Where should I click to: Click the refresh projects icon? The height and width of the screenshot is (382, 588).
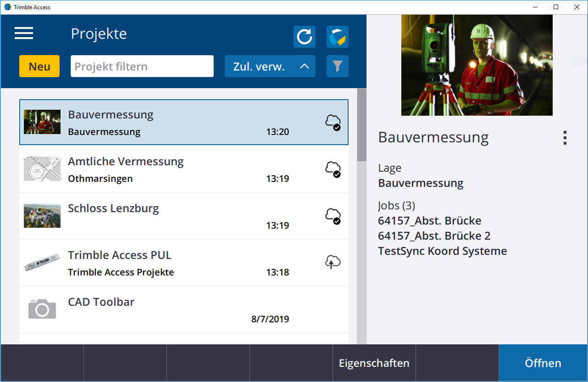click(x=304, y=37)
